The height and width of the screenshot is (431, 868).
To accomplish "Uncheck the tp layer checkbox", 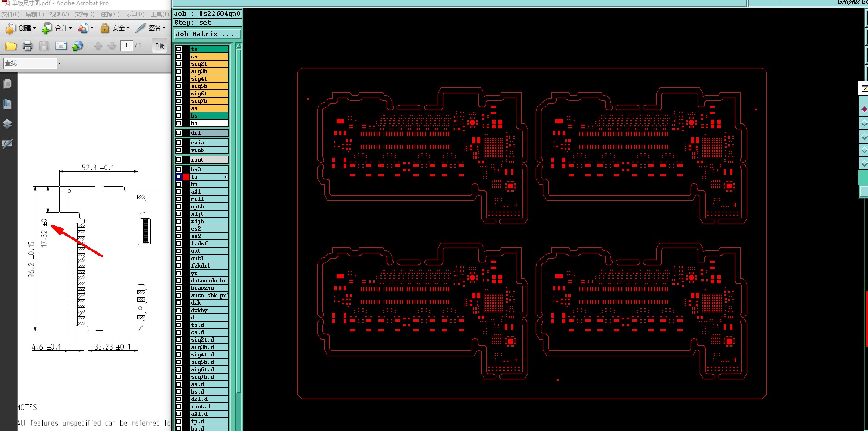I will [179, 177].
